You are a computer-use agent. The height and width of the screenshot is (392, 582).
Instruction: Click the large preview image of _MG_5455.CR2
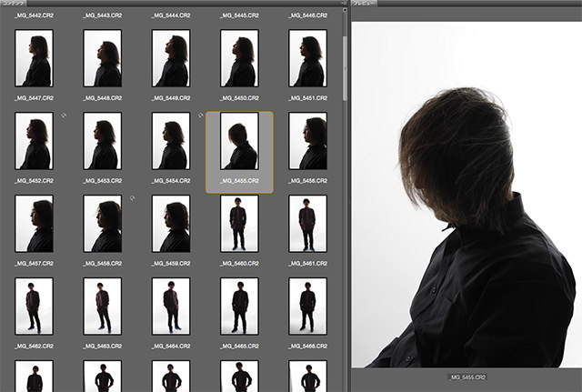[x=467, y=195]
